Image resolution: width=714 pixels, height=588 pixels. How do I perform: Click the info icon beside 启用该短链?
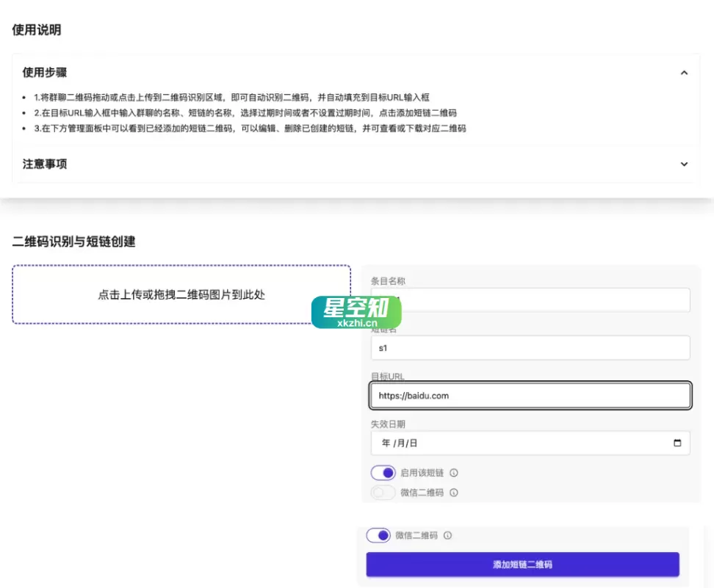click(453, 473)
